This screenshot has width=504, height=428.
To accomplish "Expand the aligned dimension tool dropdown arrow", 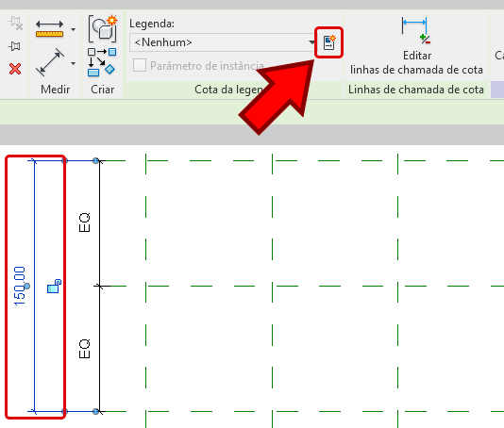I will pyautogui.click(x=74, y=29).
